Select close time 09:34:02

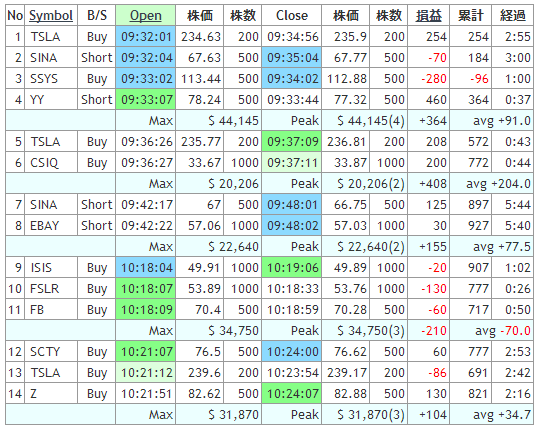point(292,79)
